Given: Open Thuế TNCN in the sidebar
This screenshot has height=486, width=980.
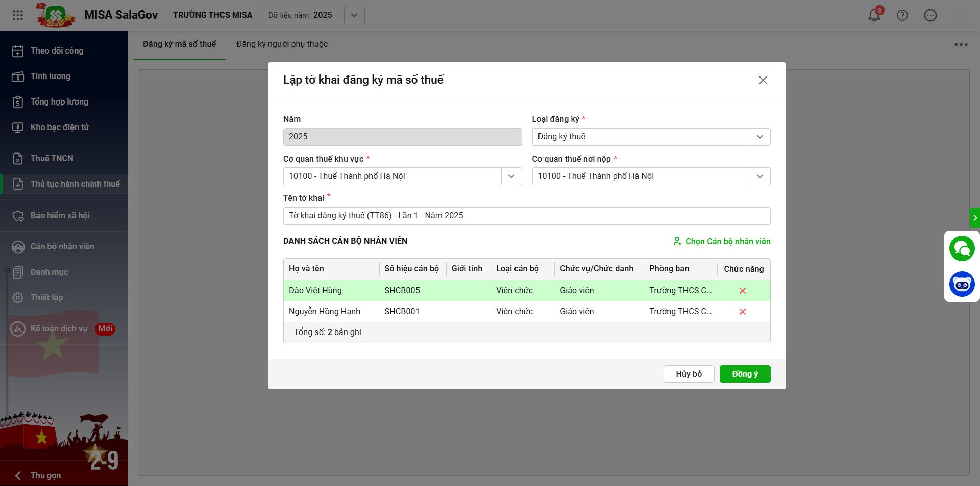Looking at the screenshot, I should tap(52, 158).
